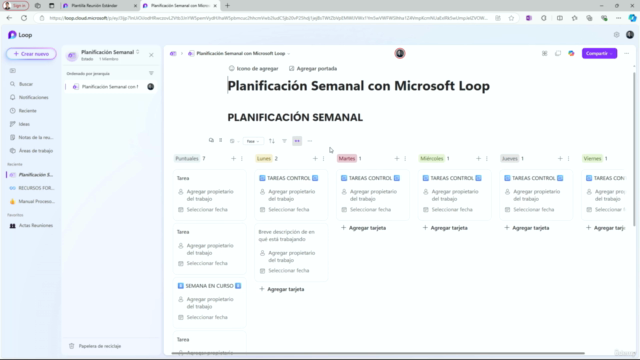Open the Jueves column options menu
Viewport: 640px width, 360px height.
pos(568,158)
